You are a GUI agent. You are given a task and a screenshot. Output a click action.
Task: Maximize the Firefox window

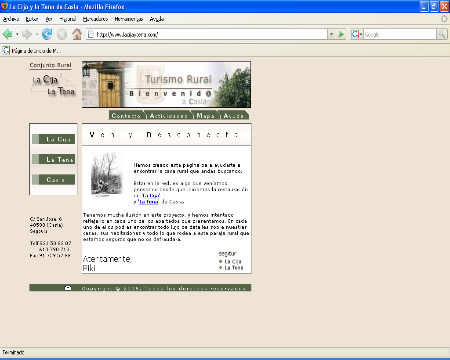point(434,6)
